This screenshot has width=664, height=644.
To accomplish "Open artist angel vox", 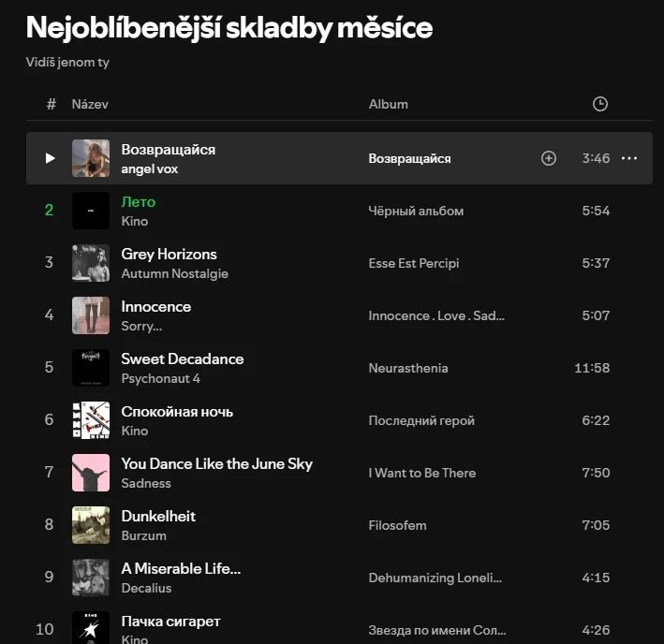I will [150, 169].
